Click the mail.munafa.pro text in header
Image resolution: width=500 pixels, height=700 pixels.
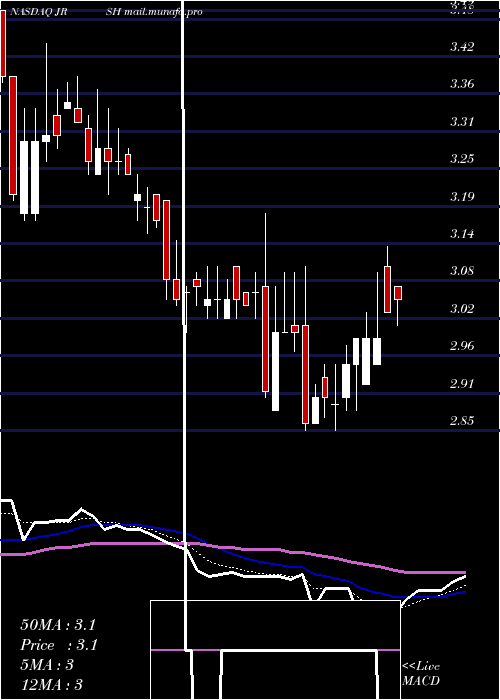click(163, 12)
